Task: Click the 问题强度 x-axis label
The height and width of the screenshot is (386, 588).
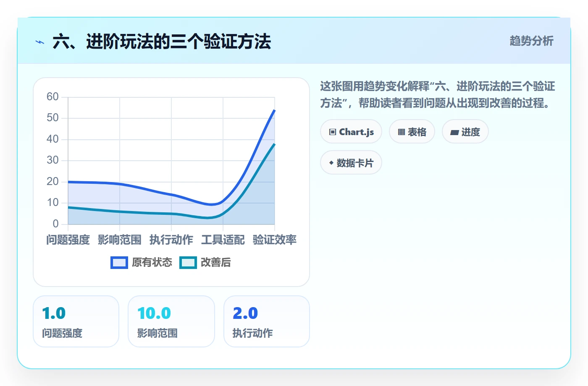Action: point(68,240)
